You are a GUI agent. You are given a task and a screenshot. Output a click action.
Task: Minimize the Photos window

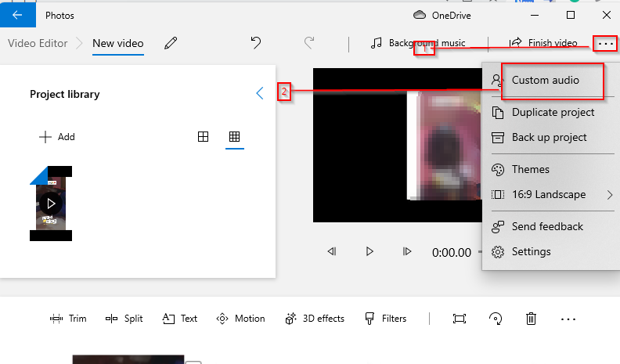click(x=535, y=15)
